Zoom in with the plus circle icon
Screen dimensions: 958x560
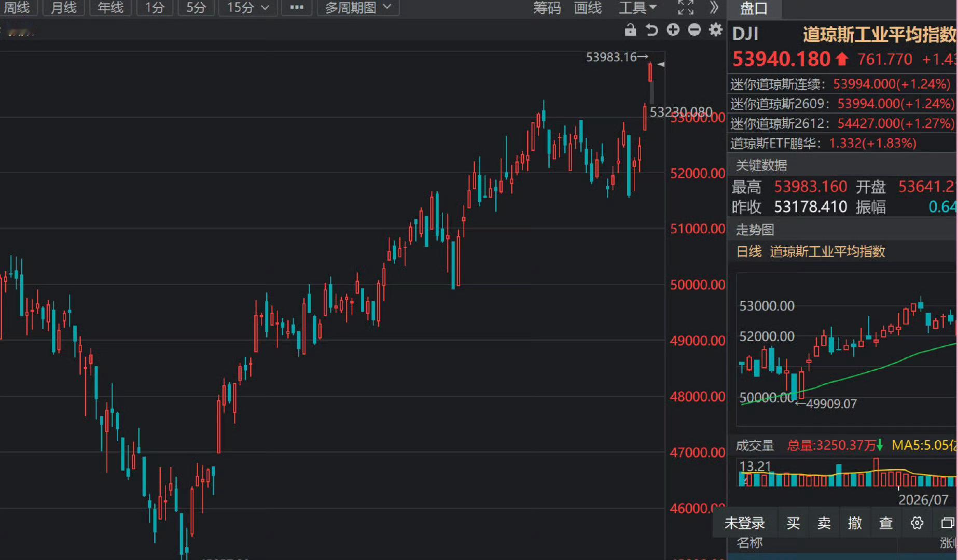[673, 30]
